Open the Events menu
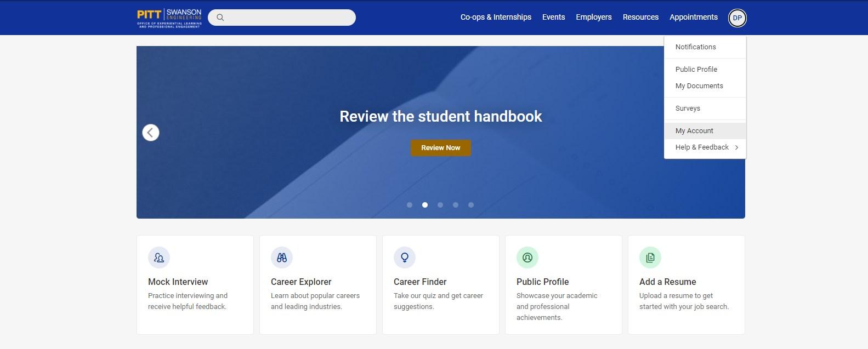This screenshot has width=868, height=349. (553, 17)
